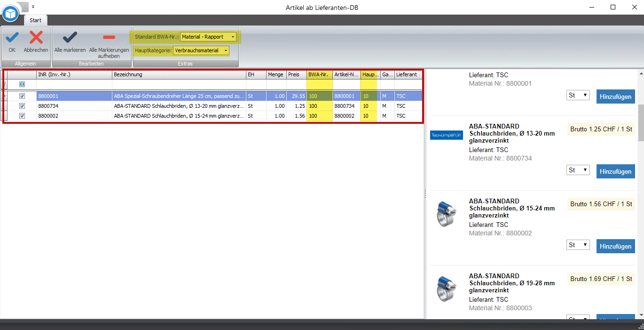Open Standard BWA-Nr. dropdown Material - Rapport

(209, 37)
